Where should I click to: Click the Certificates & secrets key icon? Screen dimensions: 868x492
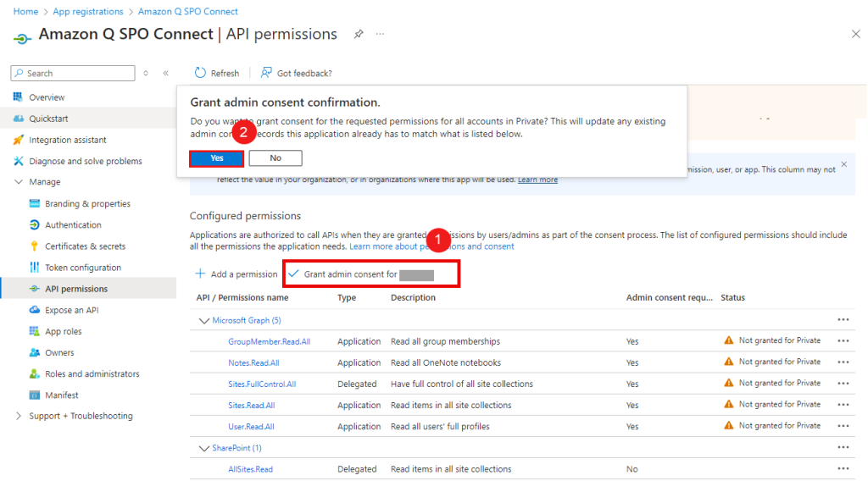click(34, 246)
